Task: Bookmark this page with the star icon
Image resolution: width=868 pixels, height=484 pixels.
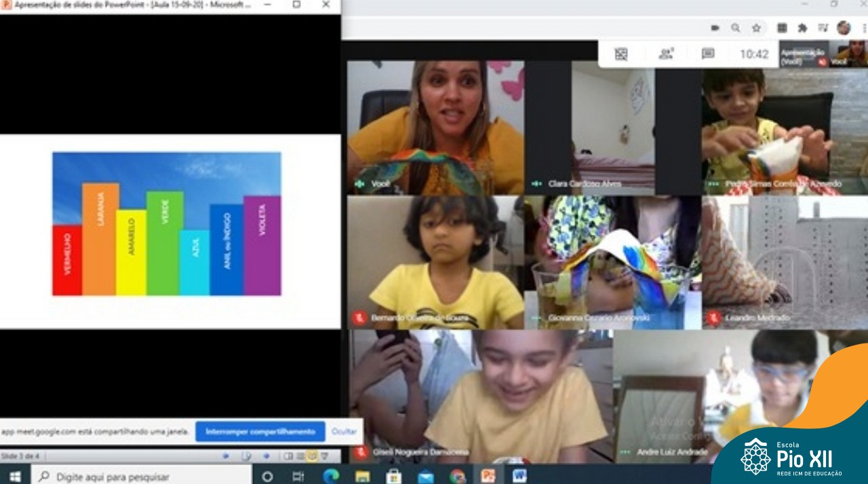Action: 756,28
